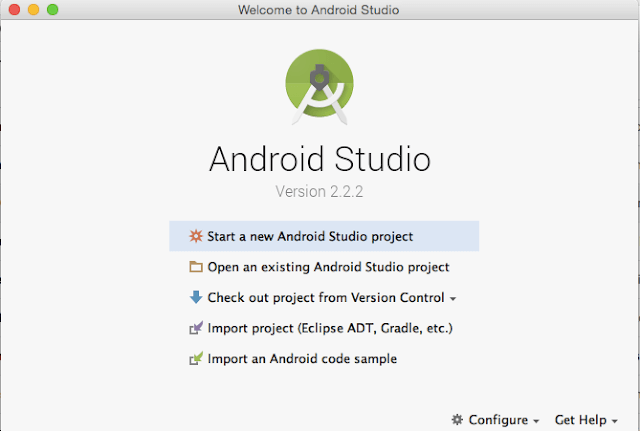Minimize window with the yellow button
The width and height of the screenshot is (640, 431).
(33, 9)
